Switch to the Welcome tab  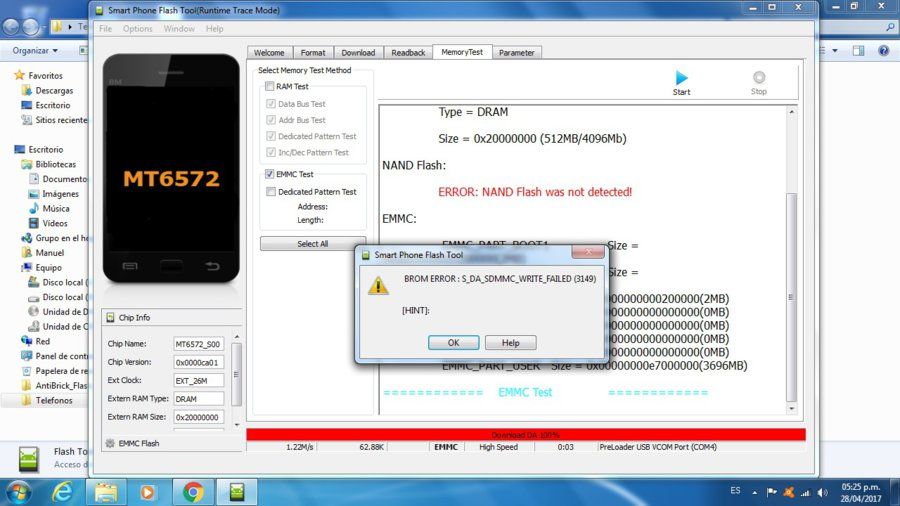tap(269, 52)
